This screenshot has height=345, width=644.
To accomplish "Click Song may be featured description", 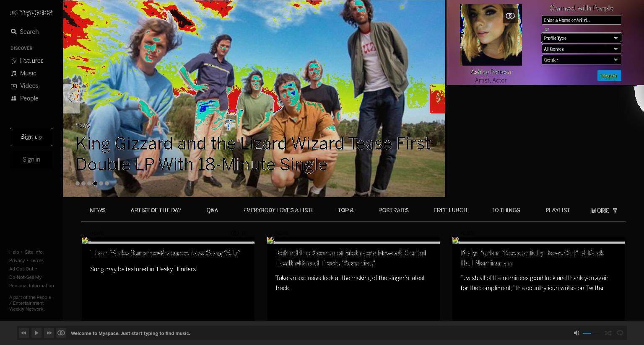I will pyautogui.click(x=143, y=269).
